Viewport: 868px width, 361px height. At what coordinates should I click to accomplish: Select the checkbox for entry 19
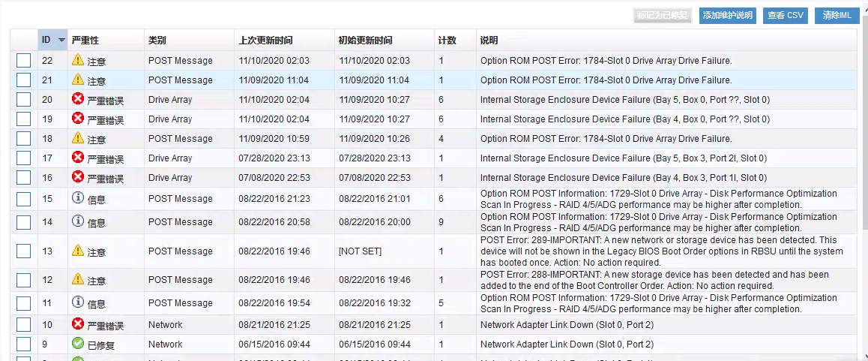coord(23,119)
